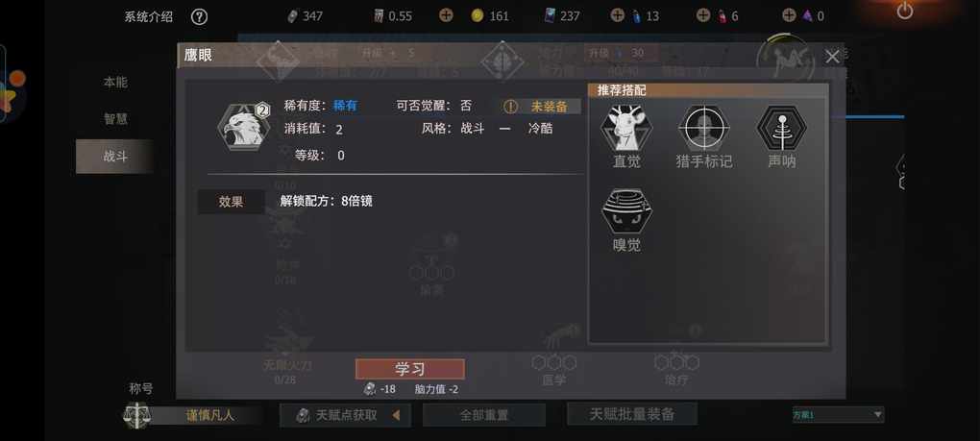
Task: Select the 嗅觉 talent icon
Action: 626,211
